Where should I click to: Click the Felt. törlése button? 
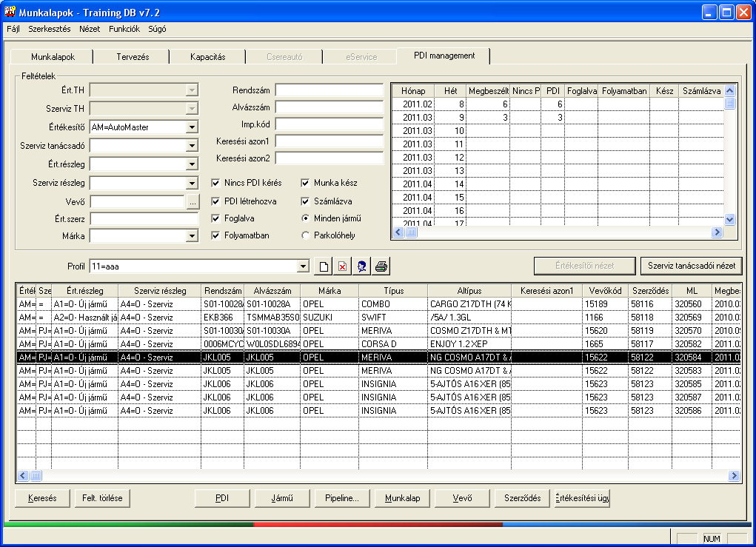tap(102, 498)
